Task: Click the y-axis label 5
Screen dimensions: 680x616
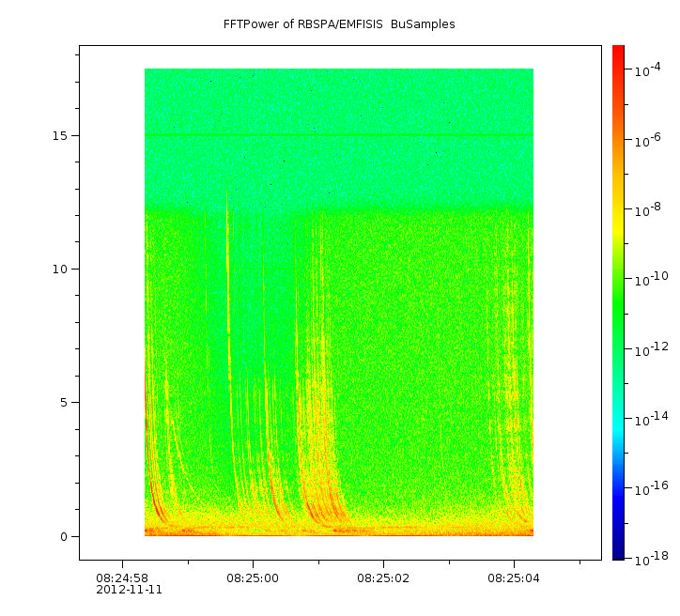Action: 64,403
